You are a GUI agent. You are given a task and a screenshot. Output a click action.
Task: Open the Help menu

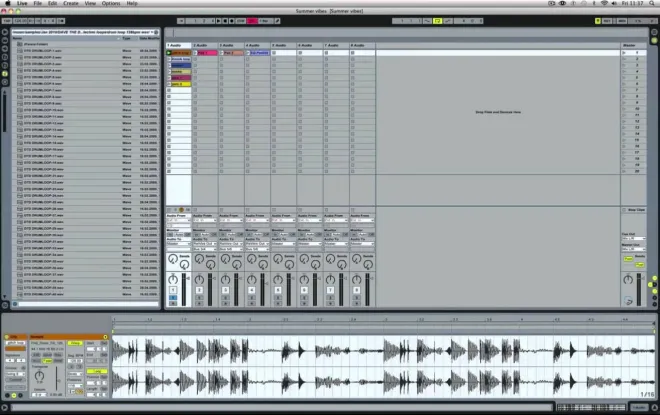tap(132, 3)
